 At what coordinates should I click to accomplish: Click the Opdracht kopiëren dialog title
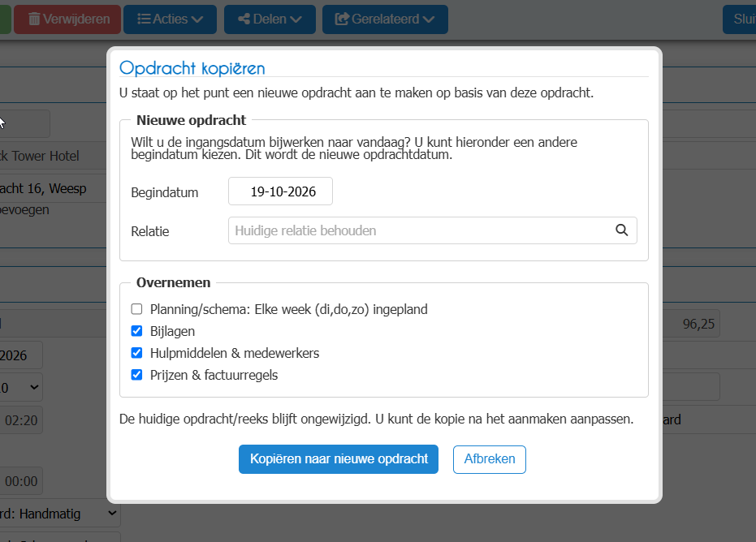tap(192, 68)
